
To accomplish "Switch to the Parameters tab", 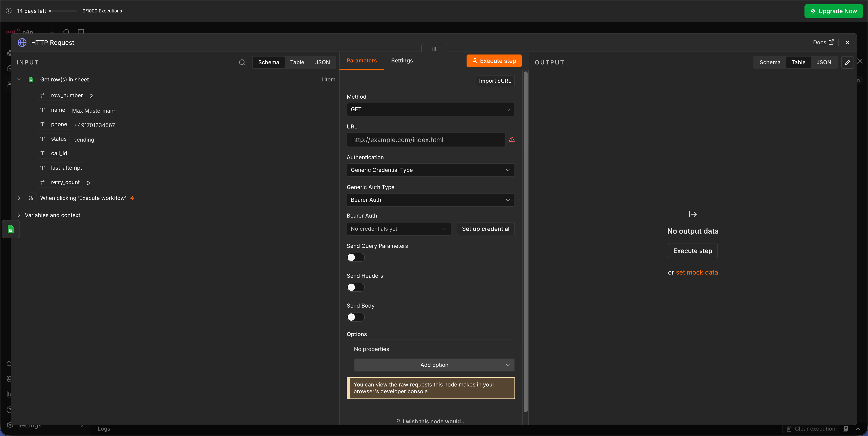I will [362, 61].
